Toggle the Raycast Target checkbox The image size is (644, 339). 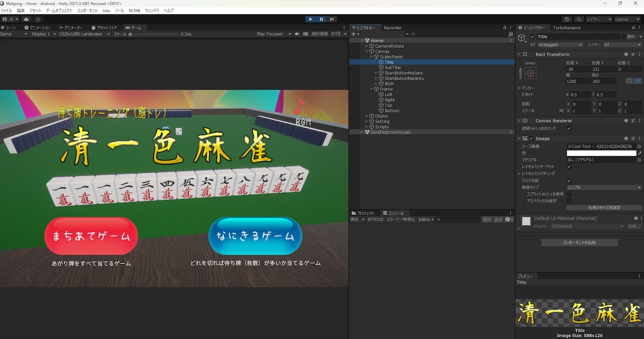click(569, 166)
